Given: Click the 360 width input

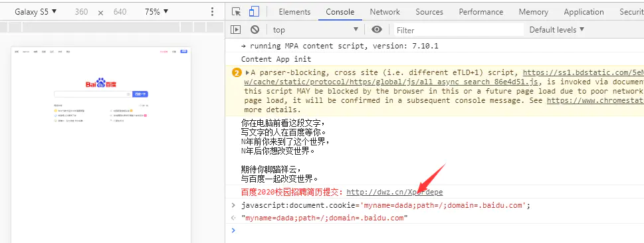Looking at the screenshot, I should click(81, 12).
